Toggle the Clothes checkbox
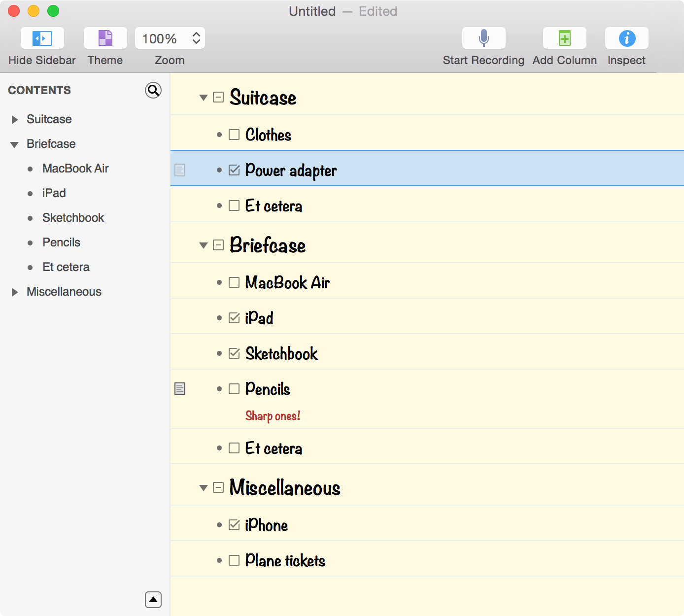This screenshot has width=684, height=616. click(234, 135)
